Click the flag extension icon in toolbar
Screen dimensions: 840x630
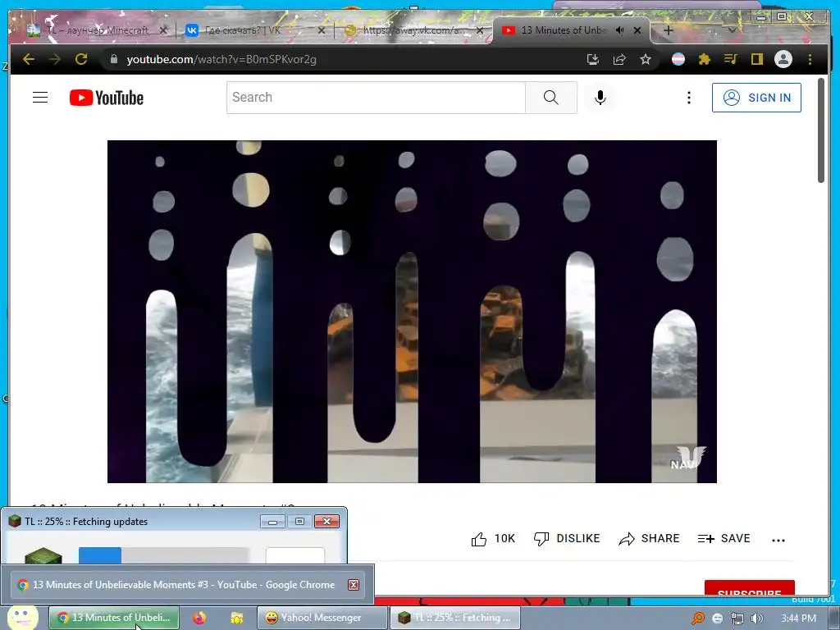click(x=678, y=59)
